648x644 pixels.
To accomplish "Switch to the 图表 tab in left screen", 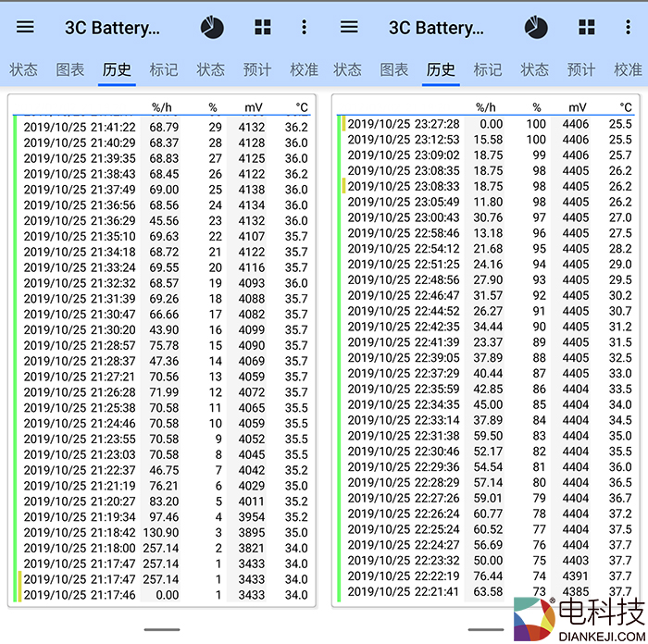I will click(x=70, y=69).
